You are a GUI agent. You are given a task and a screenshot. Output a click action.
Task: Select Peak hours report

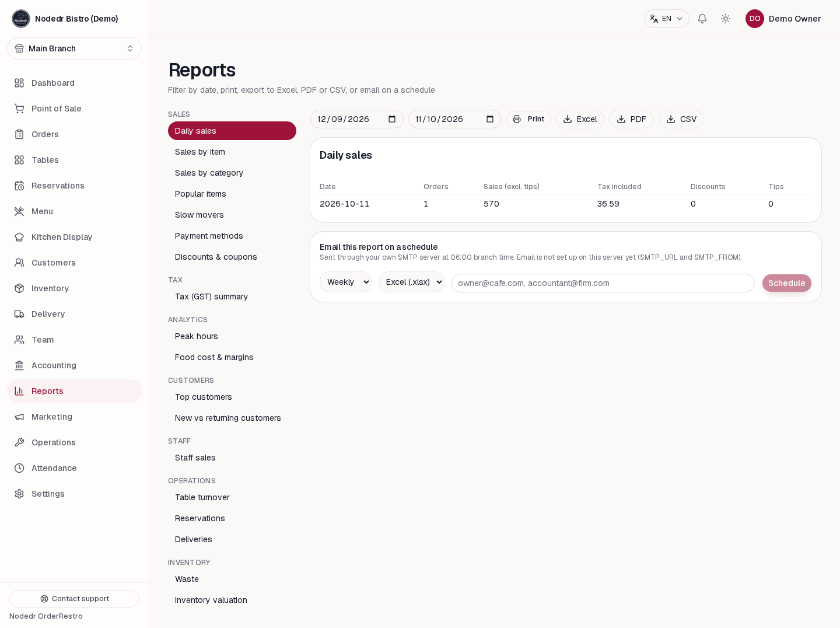point(232,336)
